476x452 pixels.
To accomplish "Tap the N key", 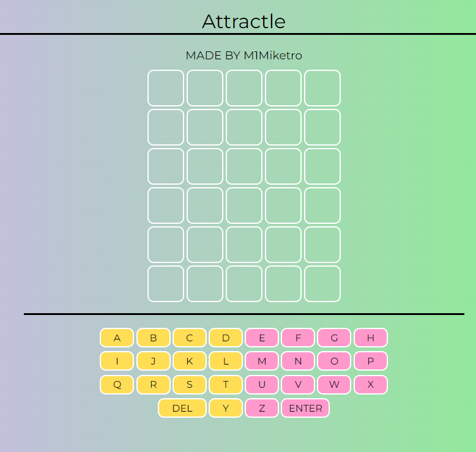I will pyautogui.click(x=298, y=361).
